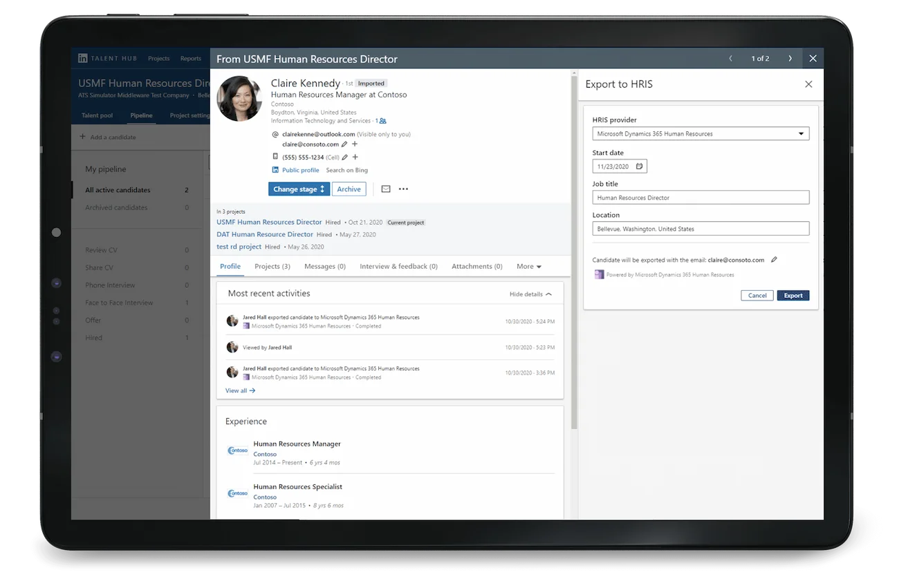Click Jared Hall avatar on 5:24 PM export

point(232,321)
